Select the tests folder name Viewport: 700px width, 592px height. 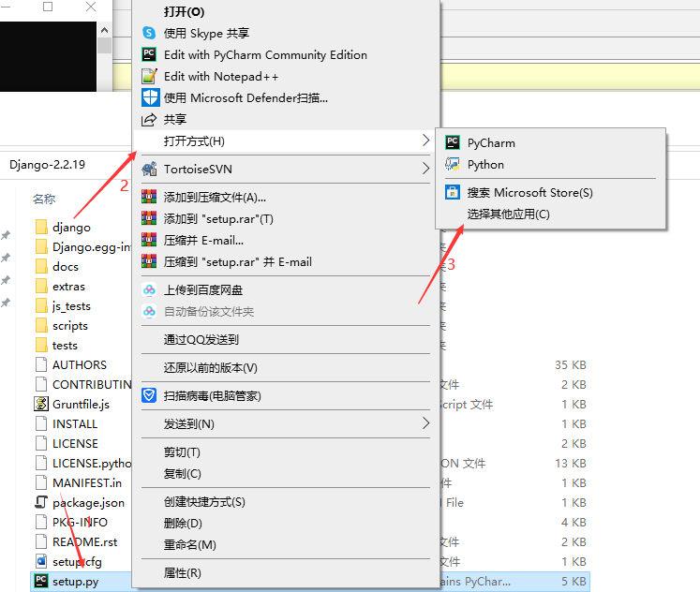point(65,346)
